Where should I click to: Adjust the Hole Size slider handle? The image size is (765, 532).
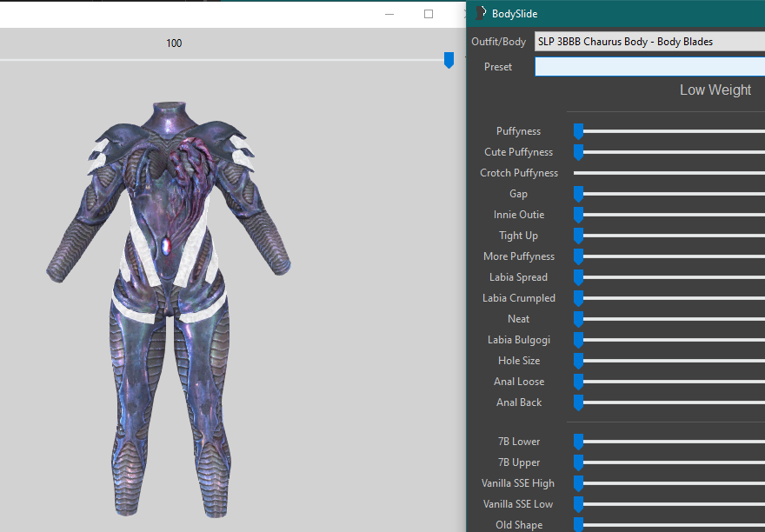pos(579,361)
